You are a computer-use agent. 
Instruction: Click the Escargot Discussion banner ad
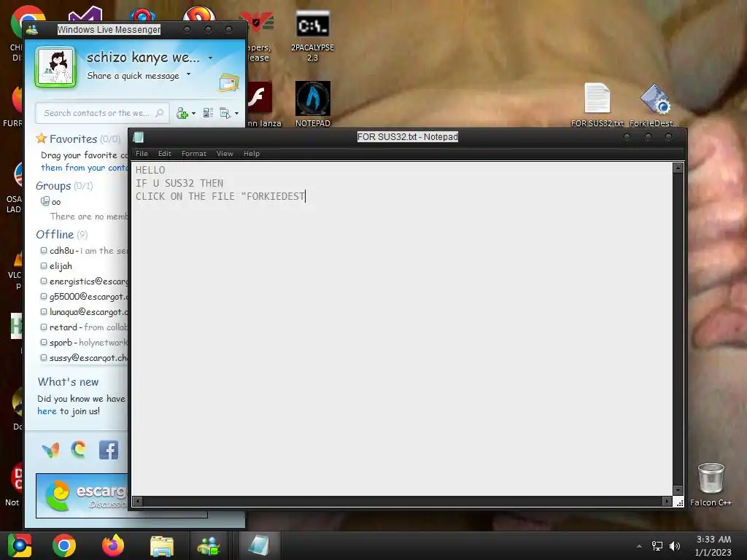[82, 495]
